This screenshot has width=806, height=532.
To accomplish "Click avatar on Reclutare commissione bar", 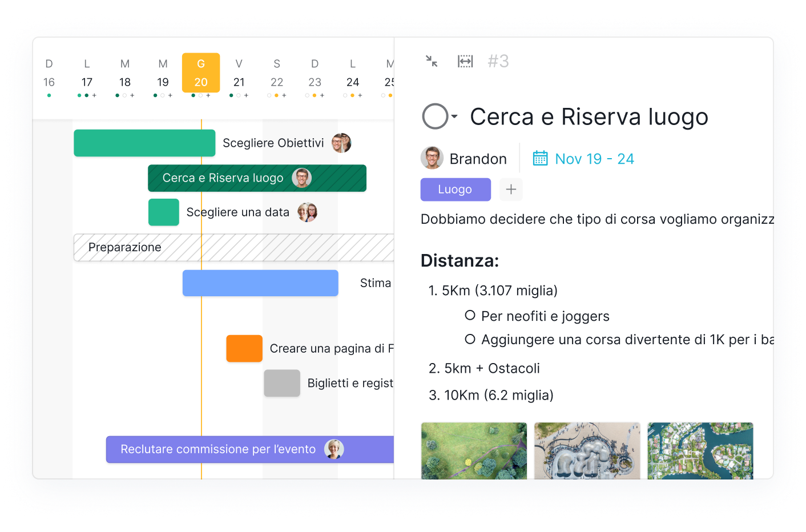I will 334,449.
